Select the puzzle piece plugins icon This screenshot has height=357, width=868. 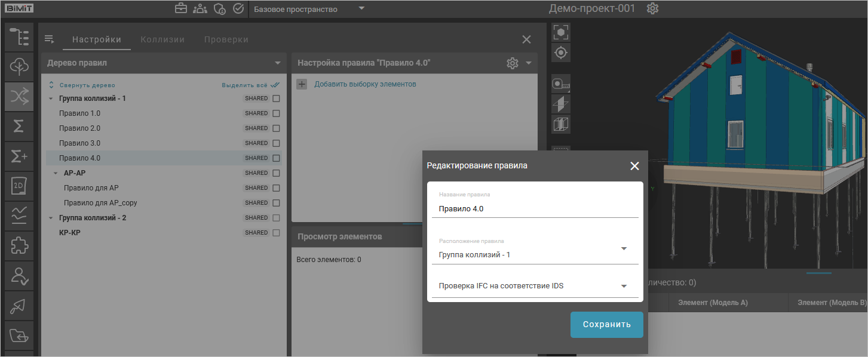coord(19,245)
